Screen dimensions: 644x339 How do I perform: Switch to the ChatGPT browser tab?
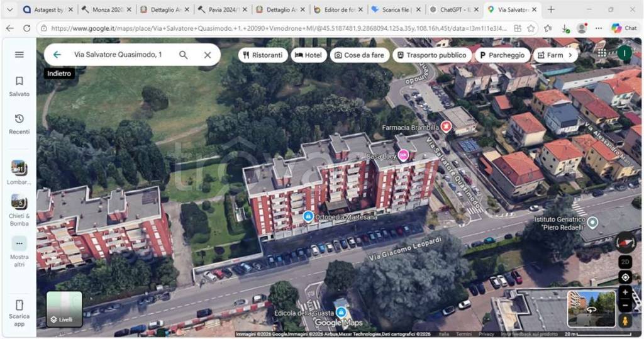point(454,10)
